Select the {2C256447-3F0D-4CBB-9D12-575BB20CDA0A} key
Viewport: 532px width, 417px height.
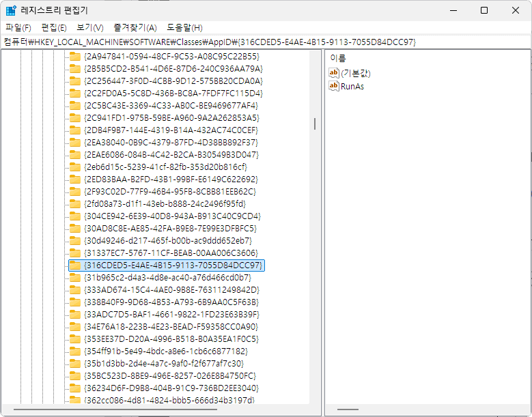pyautogui.click(x=173, y=81)
